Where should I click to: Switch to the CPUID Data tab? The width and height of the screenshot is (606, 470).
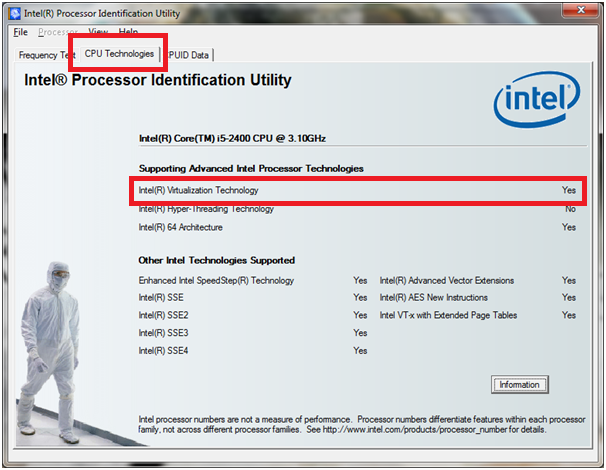click(x=188, y=55)
